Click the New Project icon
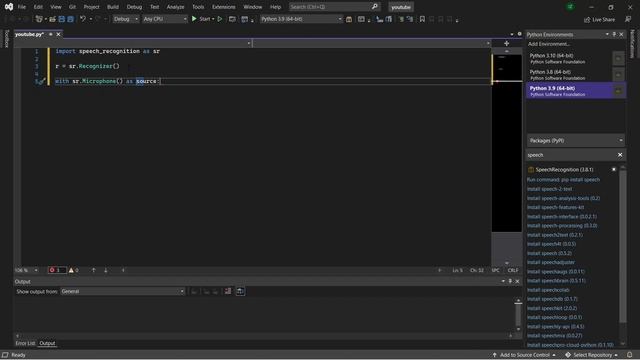640x360 pixels. click(x=39, y=19)
